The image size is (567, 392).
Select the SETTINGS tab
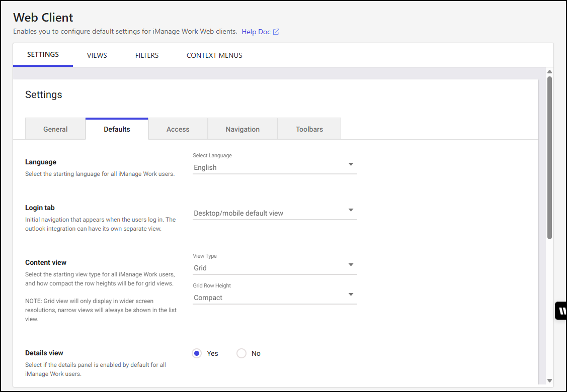[x=43, y=55]
